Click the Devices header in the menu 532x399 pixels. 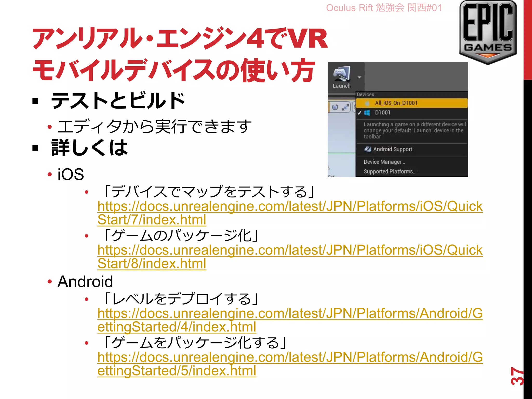(365, 95)
